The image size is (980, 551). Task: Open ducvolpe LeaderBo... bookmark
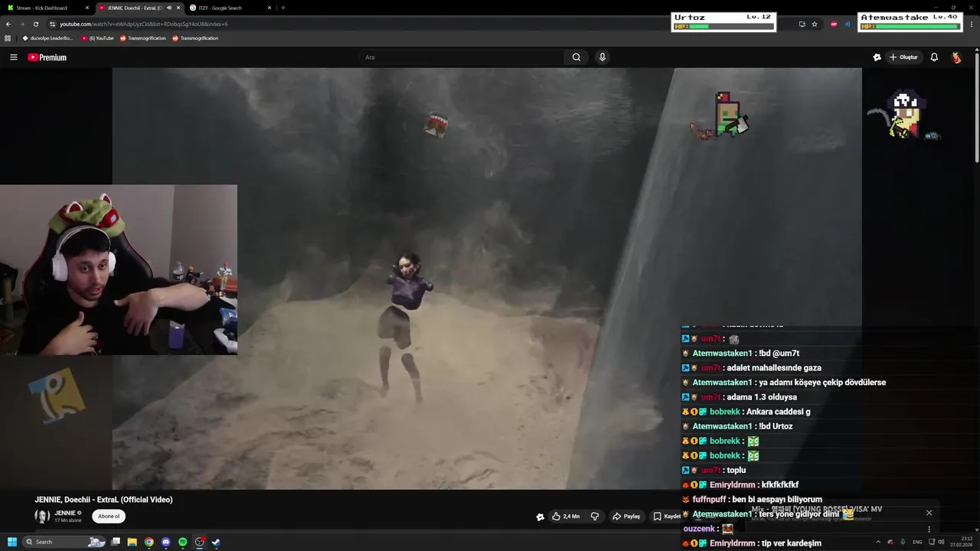click(x=47, y=38)
